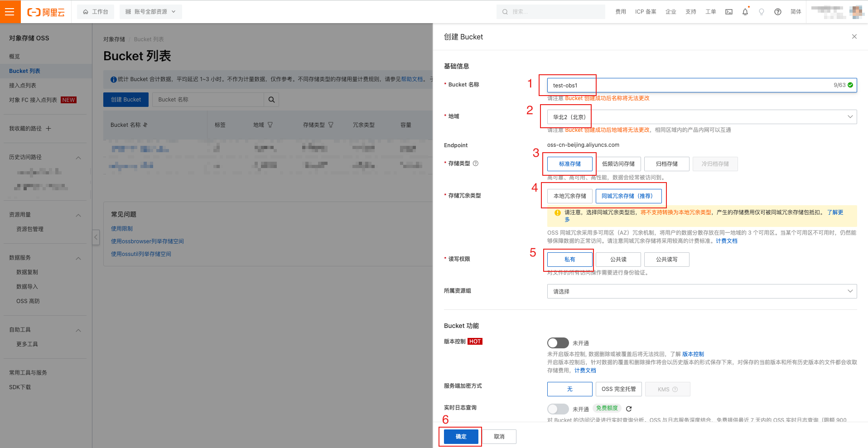Viewport: 868px width, 448px height.
Task: Open the 支持 menu
Action: tap(691, 12)
